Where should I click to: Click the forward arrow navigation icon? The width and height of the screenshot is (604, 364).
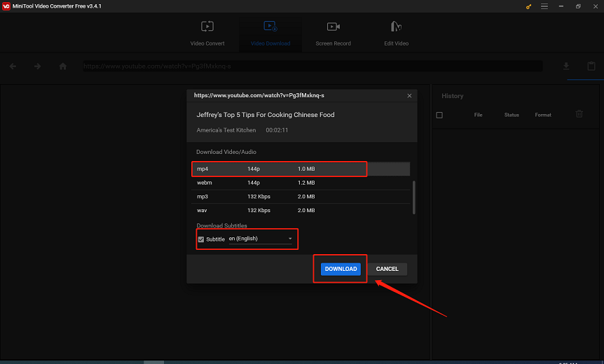[x=37, y=66]
